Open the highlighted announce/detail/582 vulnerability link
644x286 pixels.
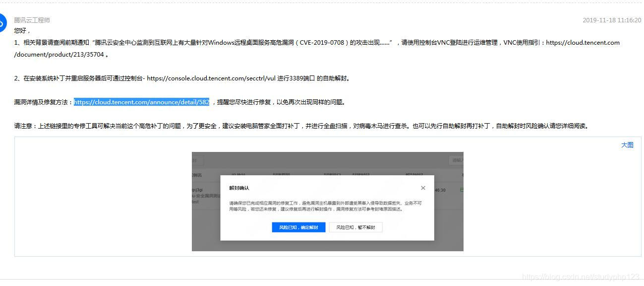(x=141, y=102)
